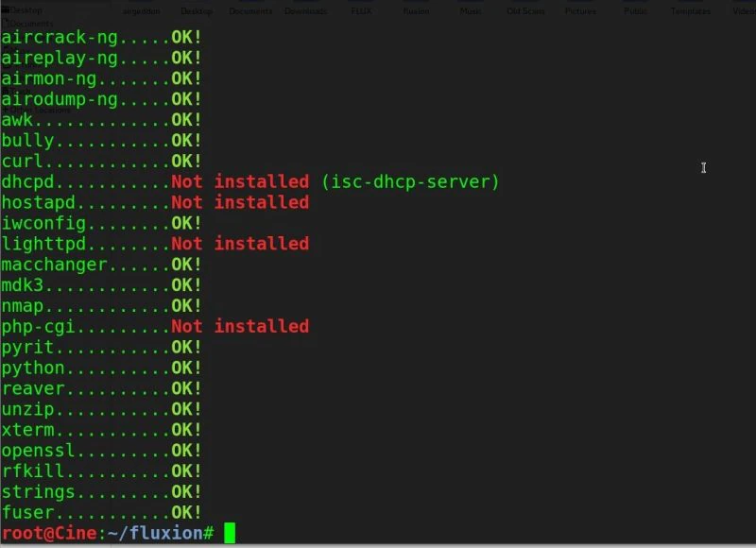Image resolution: width=756 pixels, height=548 pixels.
Task: Select the macchanger status line
Action: click(x=101, y=265)
